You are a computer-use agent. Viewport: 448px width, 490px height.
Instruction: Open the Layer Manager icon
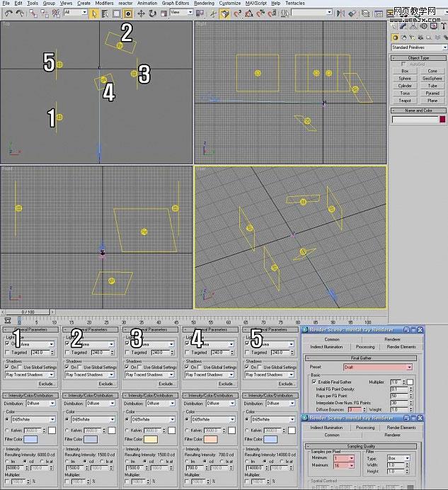click(x=365, y=13)
